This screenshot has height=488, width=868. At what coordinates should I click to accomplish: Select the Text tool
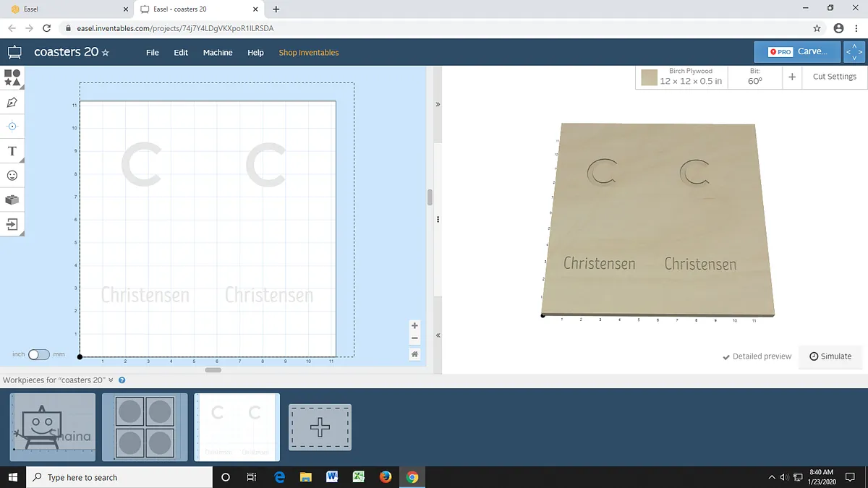(12, 151)
